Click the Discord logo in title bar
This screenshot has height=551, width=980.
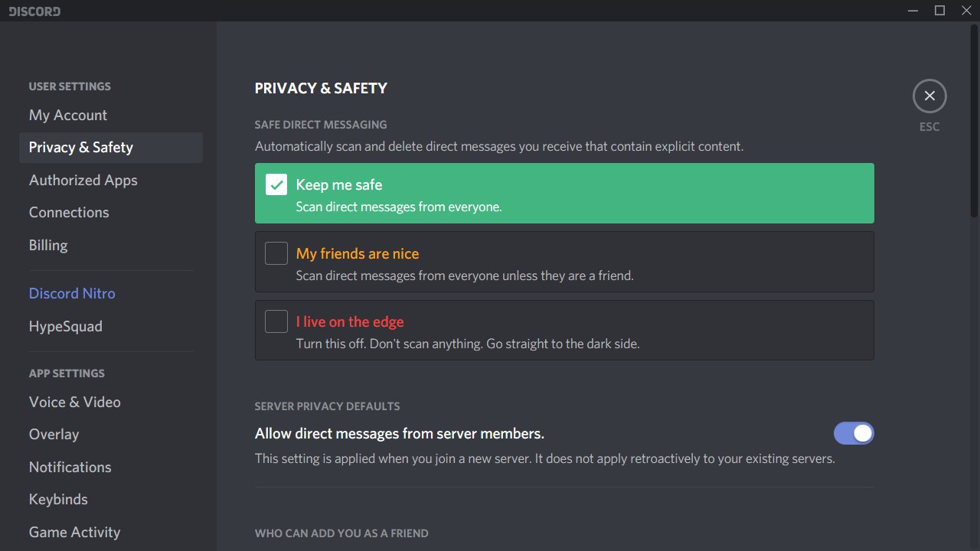coord(34,11)
